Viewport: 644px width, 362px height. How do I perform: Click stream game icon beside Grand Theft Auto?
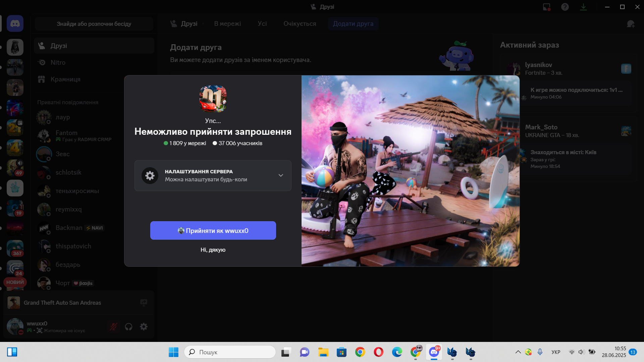[x=144, y=303]
